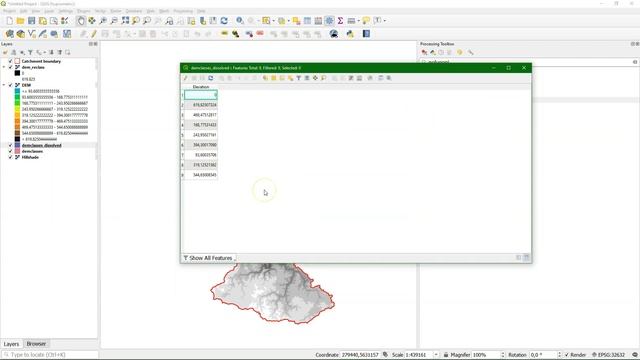This screenshot has width=640, height=360.
Task: Toggle the Render checkbox in status bar
Action: point(567,355)
